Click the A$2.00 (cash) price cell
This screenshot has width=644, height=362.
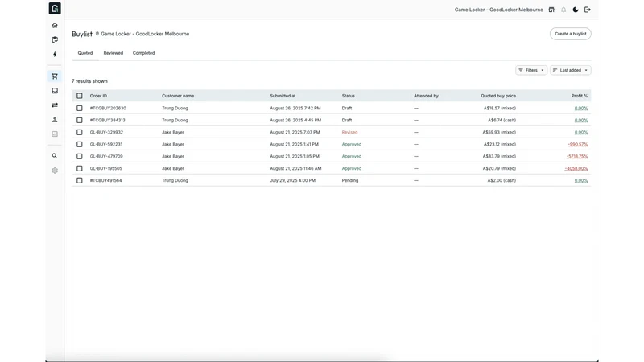tap(502, 180)
